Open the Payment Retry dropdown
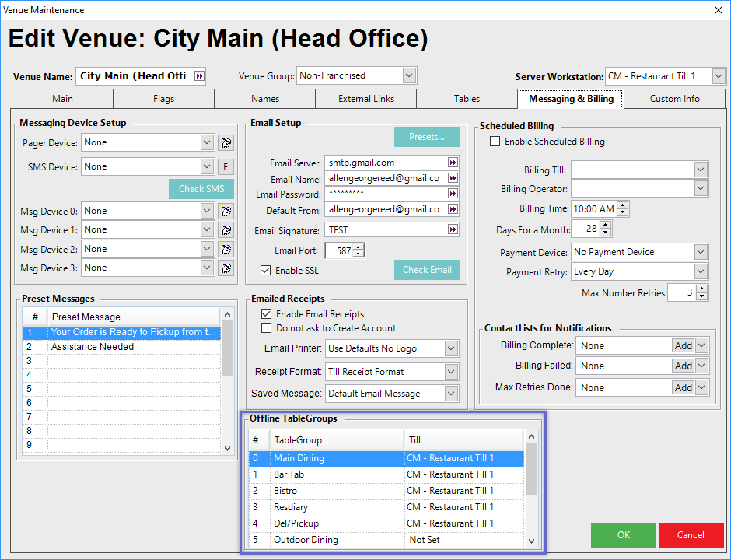The width and height of the screenshot is (731, 560). (701, 272)
